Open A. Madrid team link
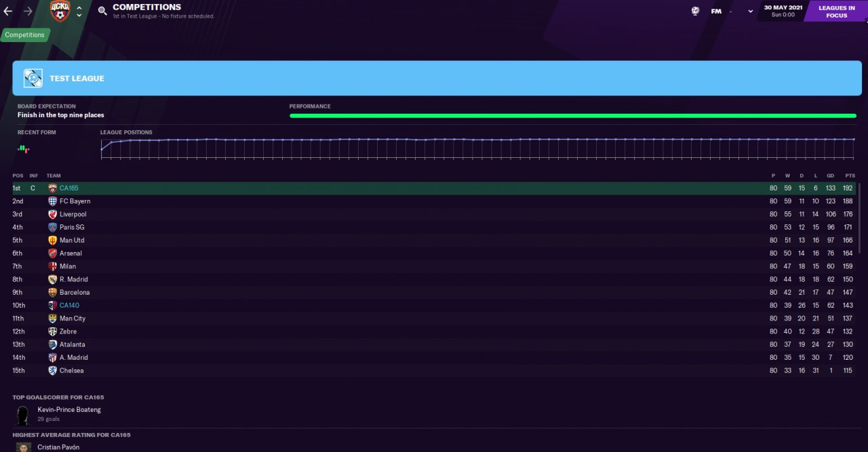This screenshot has height=452, width=868. click(x=74, y=358)
